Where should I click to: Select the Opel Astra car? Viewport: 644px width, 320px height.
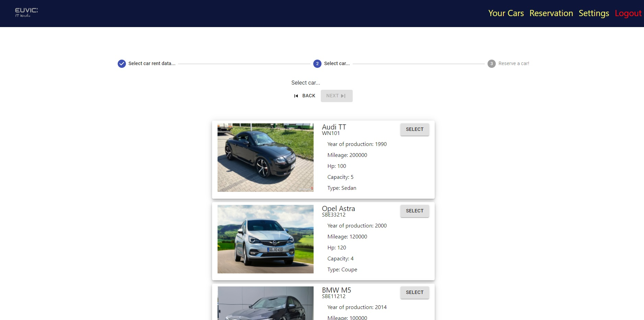414,211
